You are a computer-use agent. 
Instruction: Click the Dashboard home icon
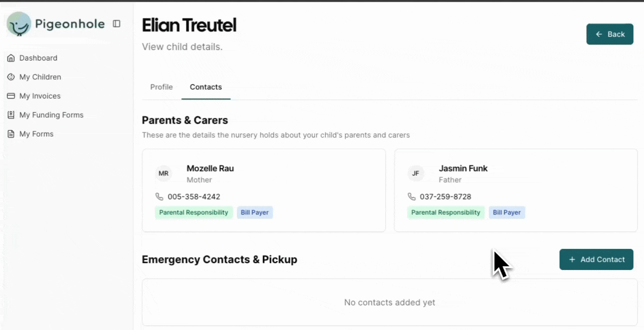11,58
